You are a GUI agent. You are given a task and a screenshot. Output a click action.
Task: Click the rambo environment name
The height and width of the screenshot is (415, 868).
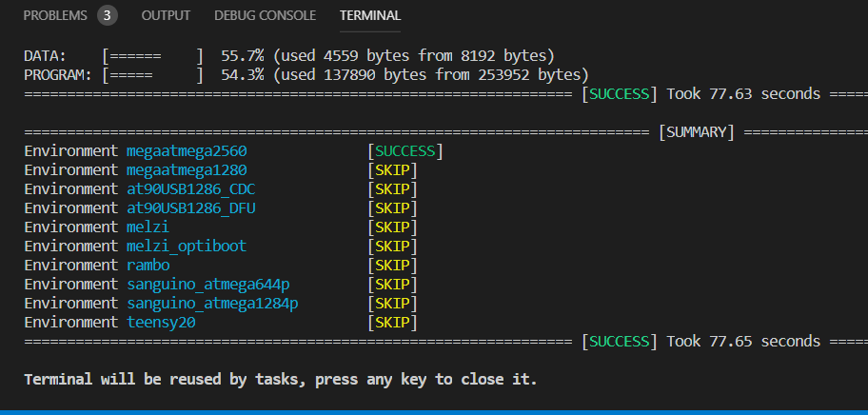coord(148,265)
